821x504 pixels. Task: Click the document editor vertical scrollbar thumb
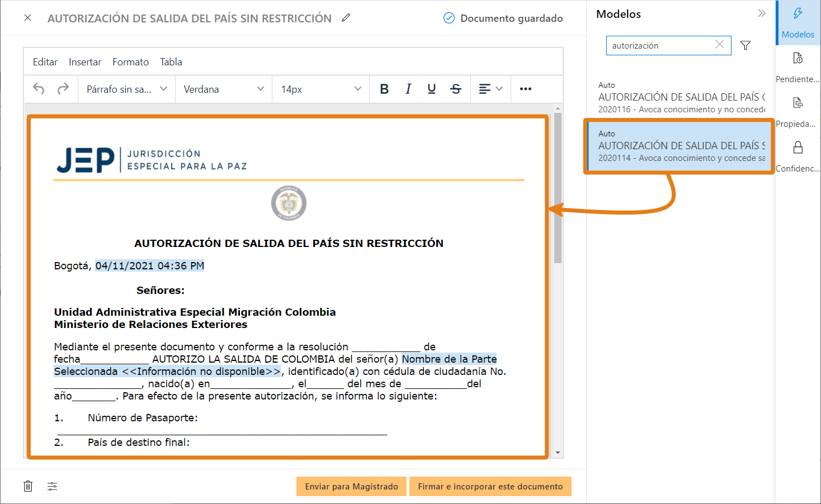point(558,187)
